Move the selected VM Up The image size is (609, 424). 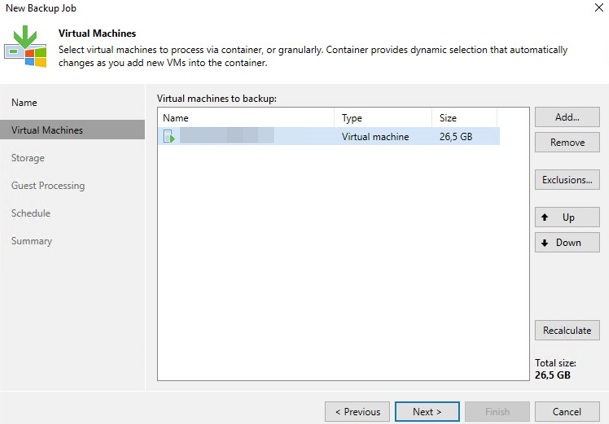point(567,217)
